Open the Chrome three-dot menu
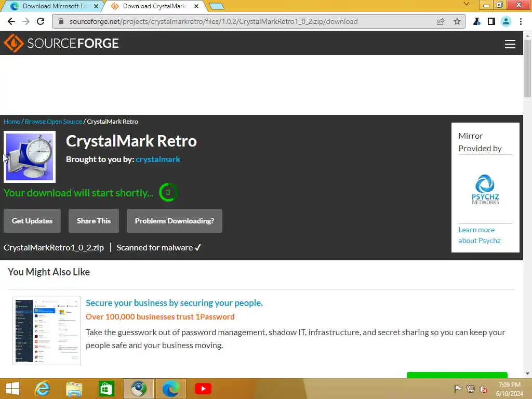532x399 pixels. tap(521, 21)
